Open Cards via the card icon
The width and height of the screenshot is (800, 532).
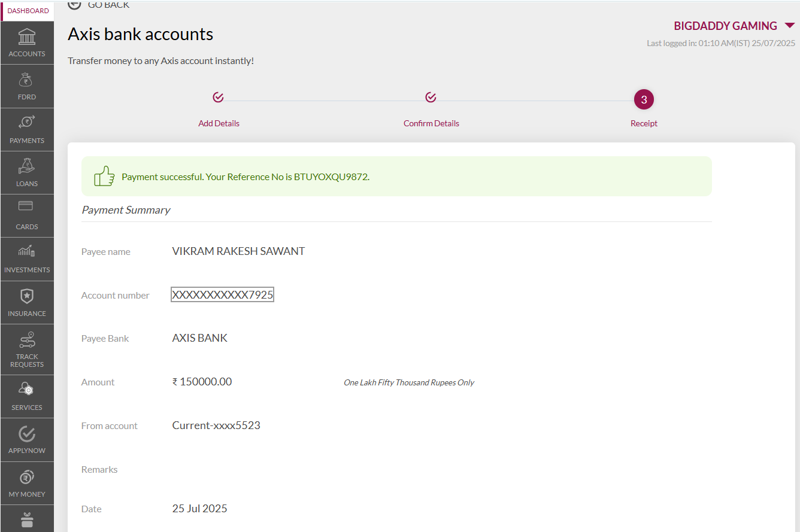[26, 206]
